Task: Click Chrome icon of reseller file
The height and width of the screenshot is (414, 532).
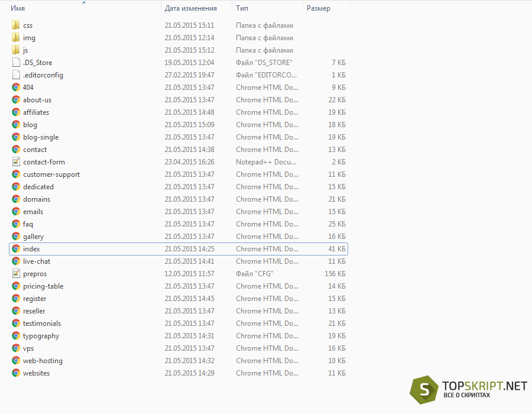Action: coord(16,311)
